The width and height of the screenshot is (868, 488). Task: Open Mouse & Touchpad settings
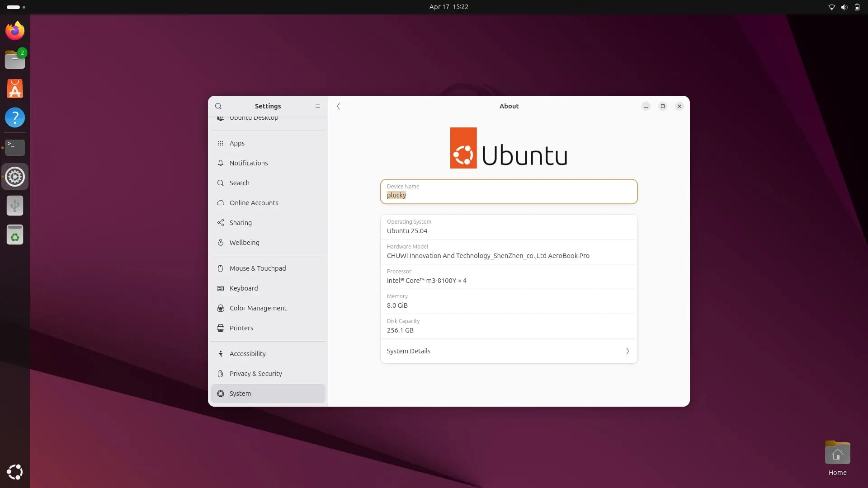pyautogui.click(x=268, y=268)
